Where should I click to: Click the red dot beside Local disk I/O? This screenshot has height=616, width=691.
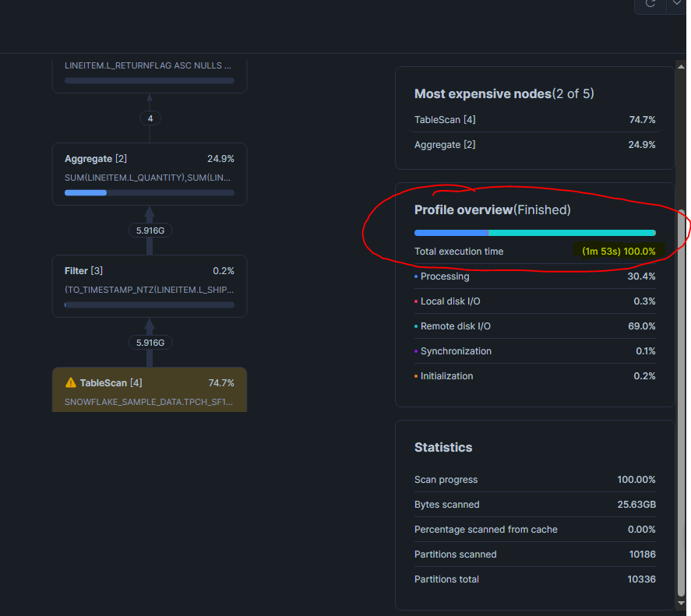(x=418, y=301)
